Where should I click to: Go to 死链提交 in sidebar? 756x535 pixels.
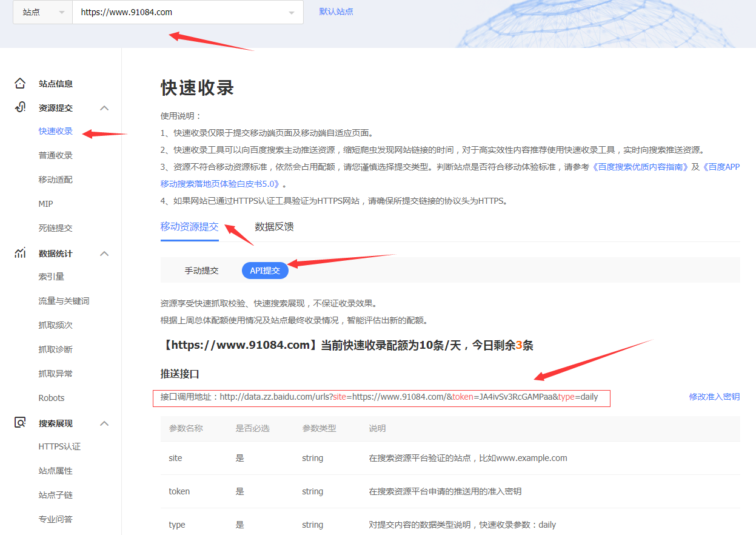(x=56, y=228)
